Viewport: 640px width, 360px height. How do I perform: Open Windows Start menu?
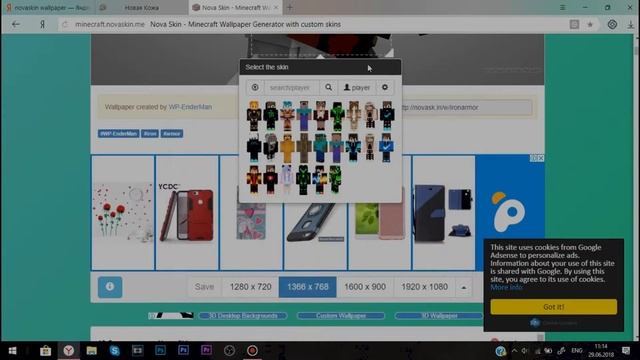(x=12, y=350)
